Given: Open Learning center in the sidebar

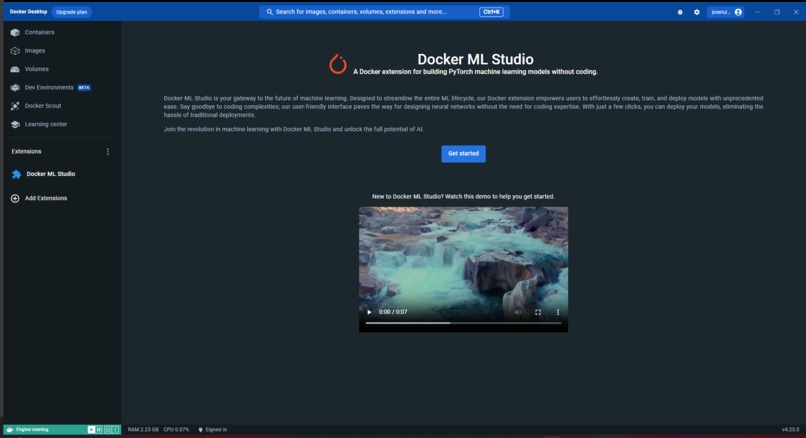Looking at the screenshot, I should point(46,124).
